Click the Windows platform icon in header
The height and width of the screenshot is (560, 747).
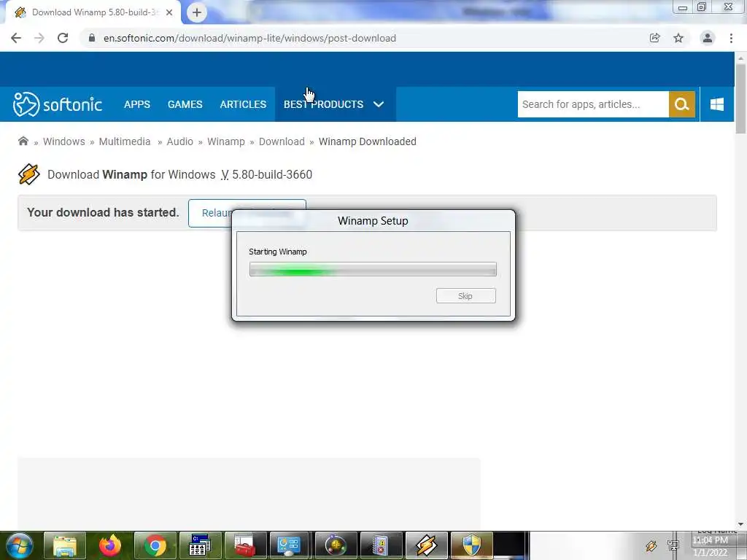coord(717,104)
